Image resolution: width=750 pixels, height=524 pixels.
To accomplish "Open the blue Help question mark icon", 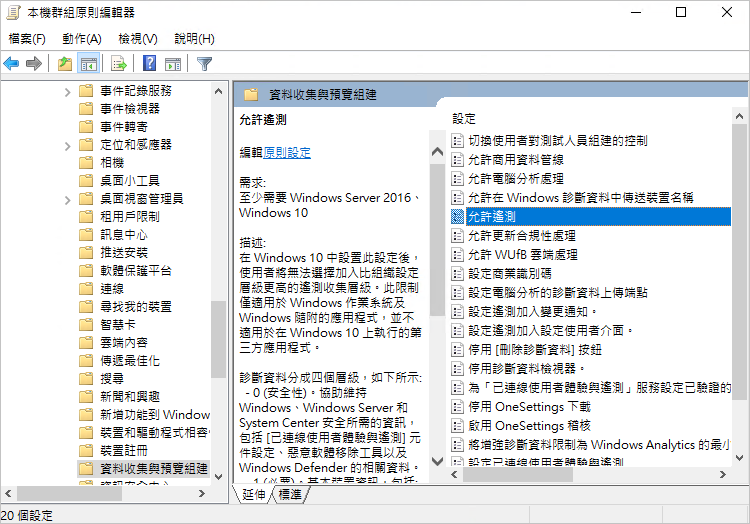I will tap(150, 63).
